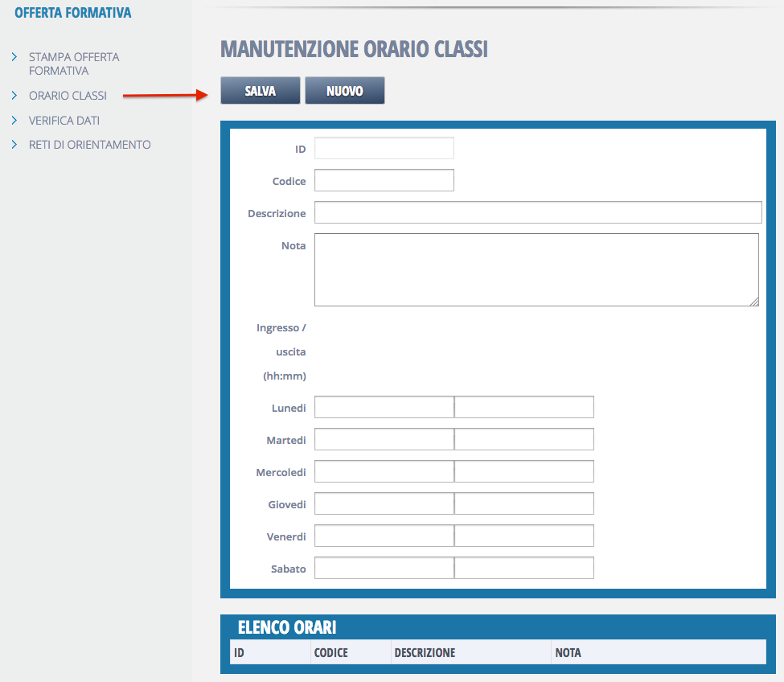Click inside the Nota textarea
This screenshot has height=682, width=784.
pos(536,269)
